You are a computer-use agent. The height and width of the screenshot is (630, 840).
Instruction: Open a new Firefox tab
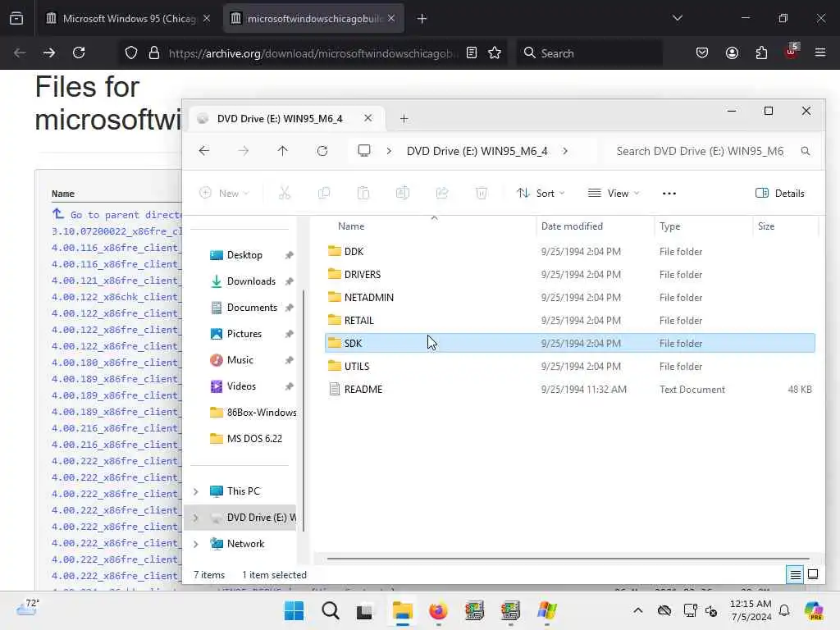[422, 19]
